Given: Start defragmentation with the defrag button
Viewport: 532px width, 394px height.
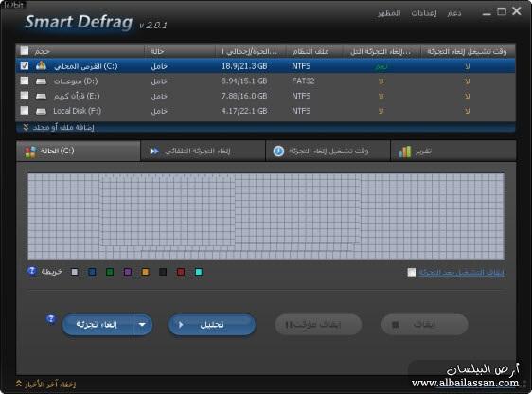Looking at the screenshot, I should (x=98, y=325).
